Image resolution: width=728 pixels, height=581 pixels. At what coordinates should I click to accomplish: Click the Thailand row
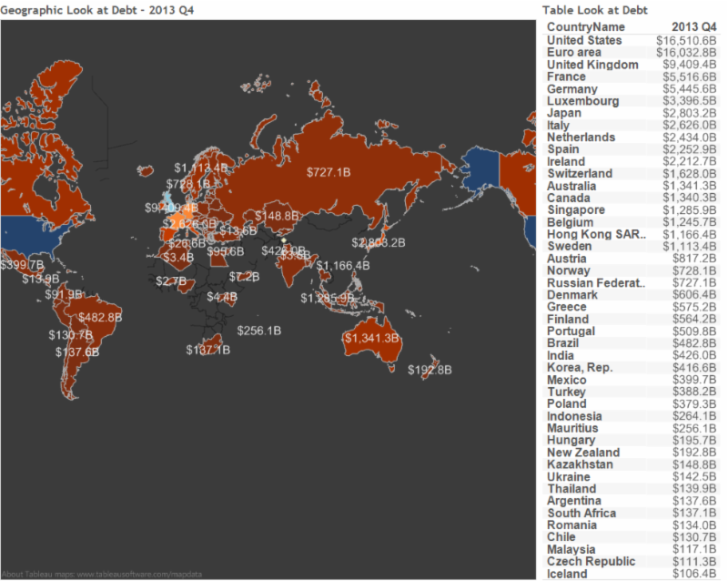coord(632,488)
